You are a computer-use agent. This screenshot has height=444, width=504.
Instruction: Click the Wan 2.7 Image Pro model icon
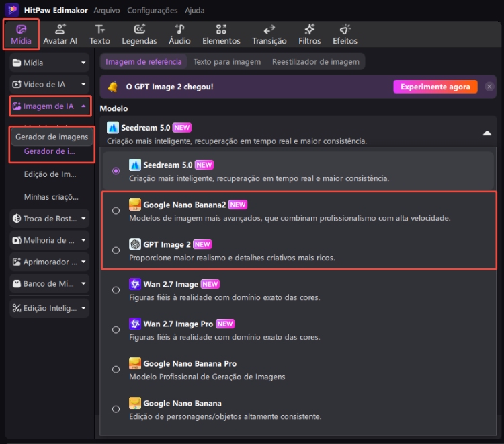pyautogui.click(x=135, y=324)
